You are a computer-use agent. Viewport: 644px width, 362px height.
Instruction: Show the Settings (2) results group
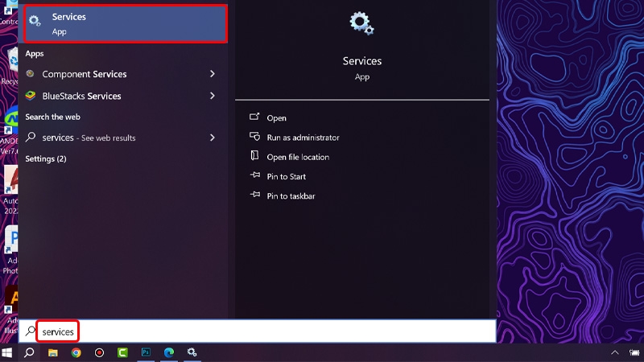tap(46, 158)
